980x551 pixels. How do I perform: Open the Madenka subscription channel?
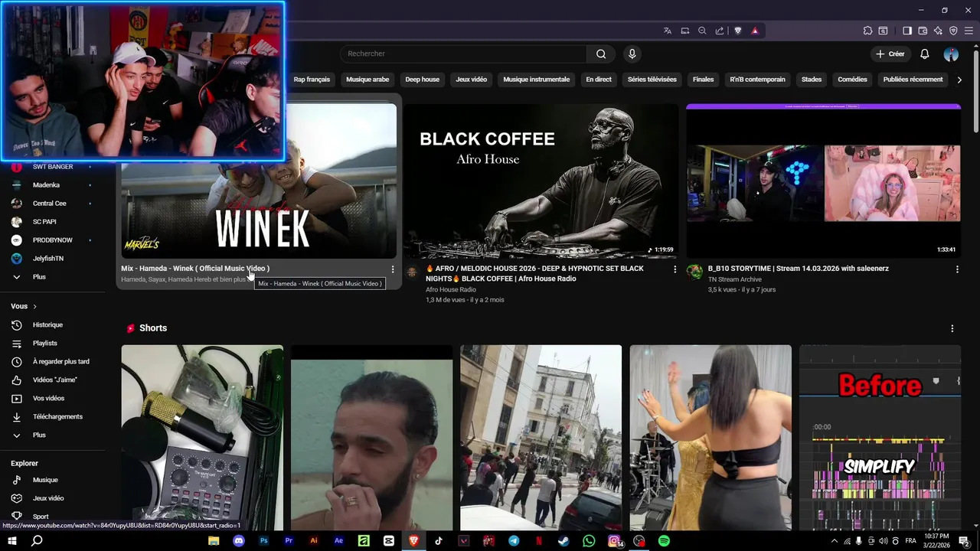click(46, 184)
